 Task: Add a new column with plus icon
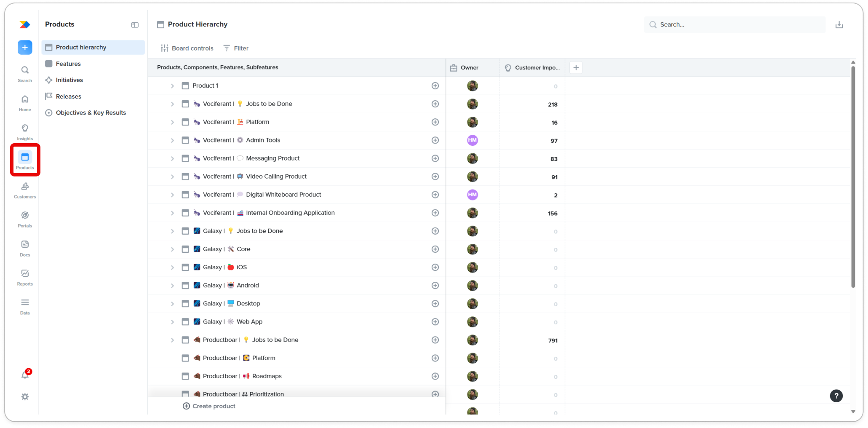coord(576,67)
